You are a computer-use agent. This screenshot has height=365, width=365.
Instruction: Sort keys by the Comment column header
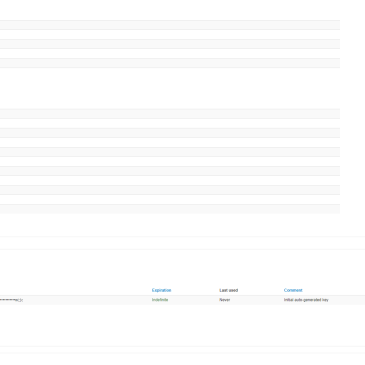(x=293, y=290)
